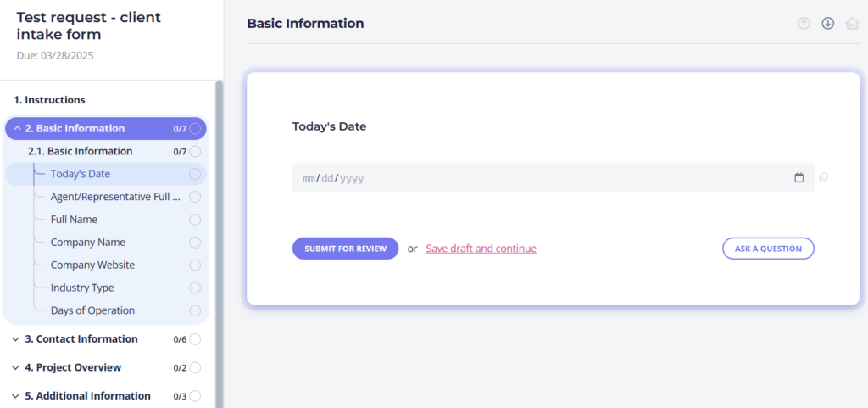Click the status circle for Today's Date

pyautogui.click(x=195, y=174)
